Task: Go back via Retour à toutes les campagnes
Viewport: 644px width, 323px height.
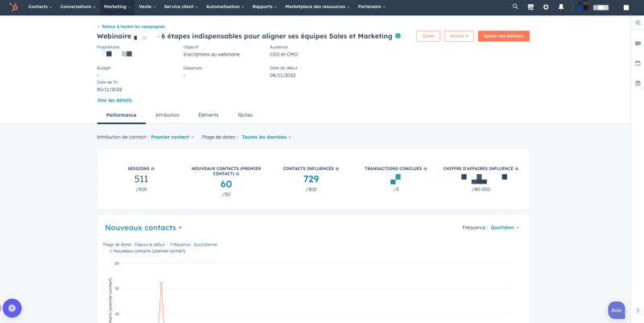Action: tap(131, 27)
